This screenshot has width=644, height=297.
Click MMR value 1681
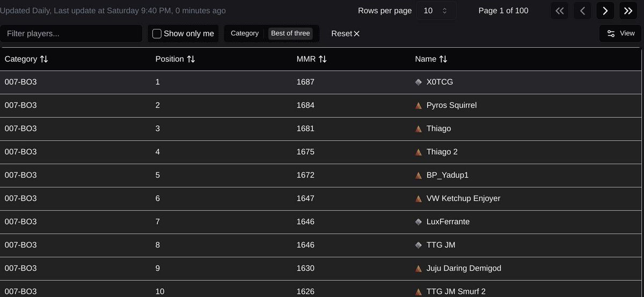(305, 129)
